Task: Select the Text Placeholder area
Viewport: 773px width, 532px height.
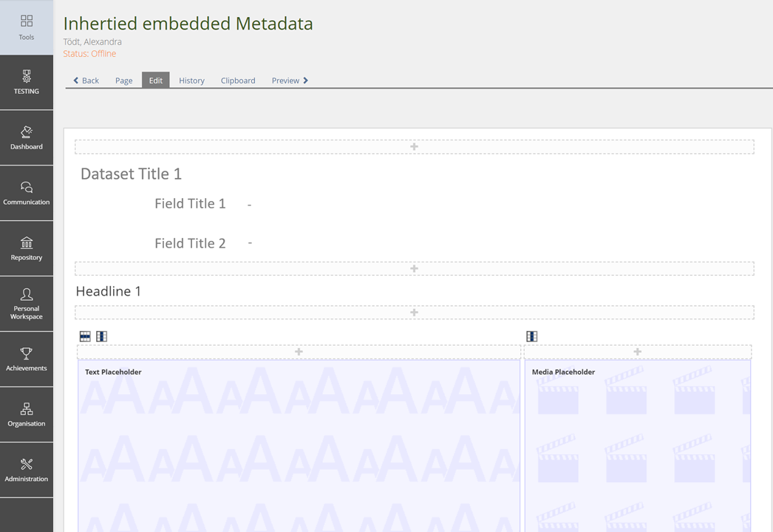Action: coord(299,443)
